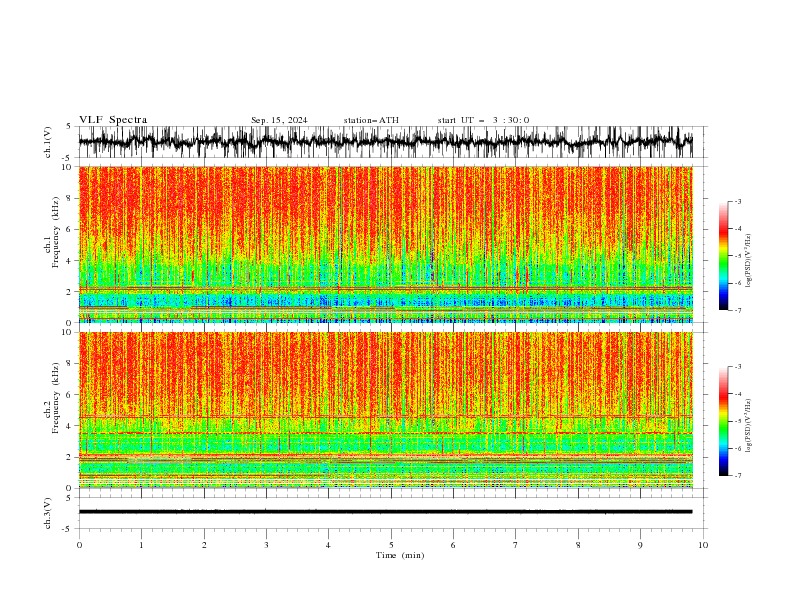
Task: Click the lower colorbar 'log(PSD)(V²/Hz)' label
Action: 748,425
